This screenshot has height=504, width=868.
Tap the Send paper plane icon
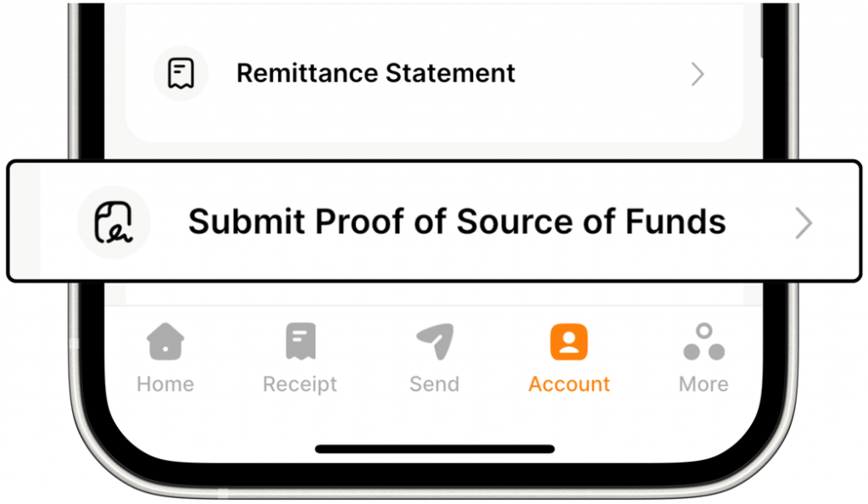click(435, 342)
